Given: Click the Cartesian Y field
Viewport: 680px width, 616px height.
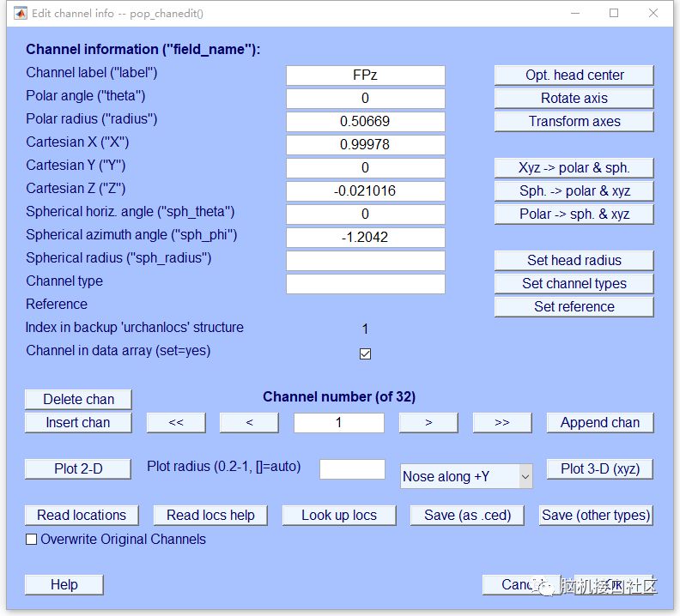Looking at the screenshot, I should (x=365, y=168).
